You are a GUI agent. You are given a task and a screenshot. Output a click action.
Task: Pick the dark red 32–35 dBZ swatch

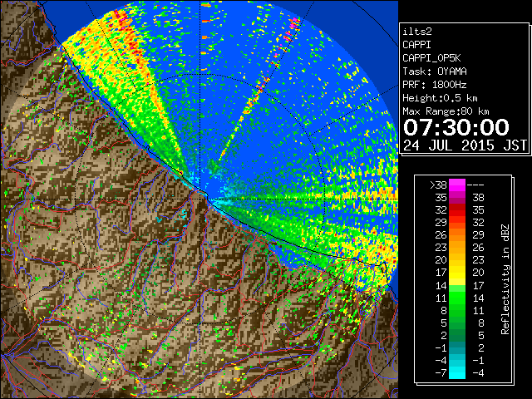[457, 210]
